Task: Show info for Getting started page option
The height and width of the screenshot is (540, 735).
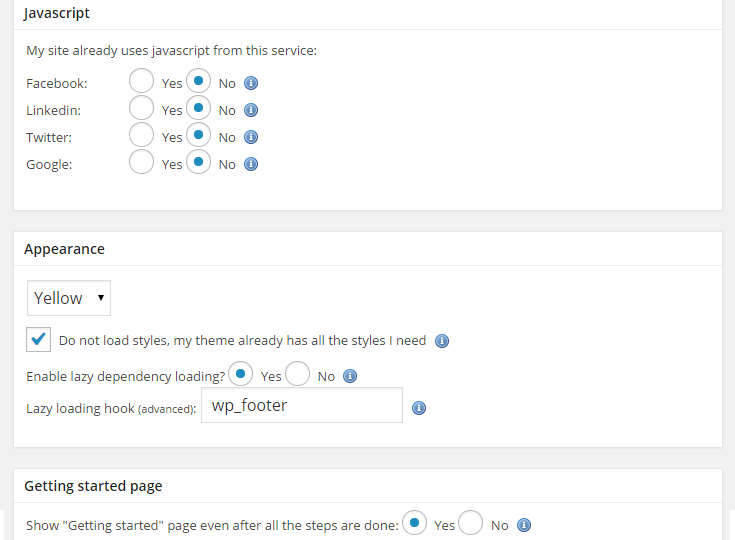Action: click(x=524, y=525)
